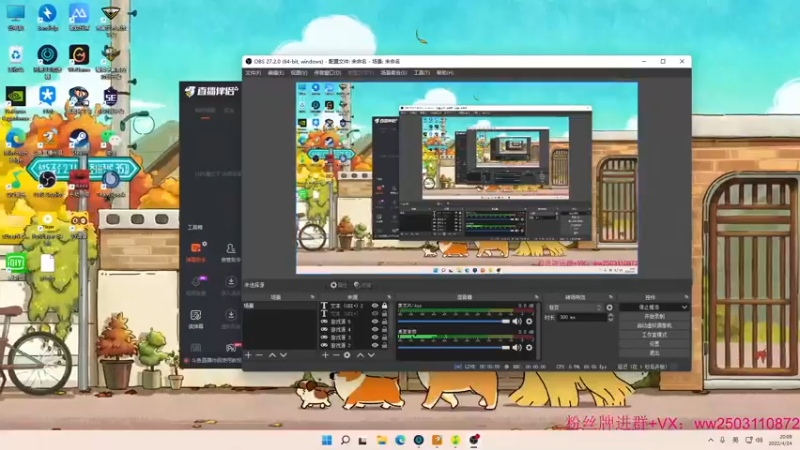
Task: Increase transition duration with stepper arrows
Action: [610, 315]
